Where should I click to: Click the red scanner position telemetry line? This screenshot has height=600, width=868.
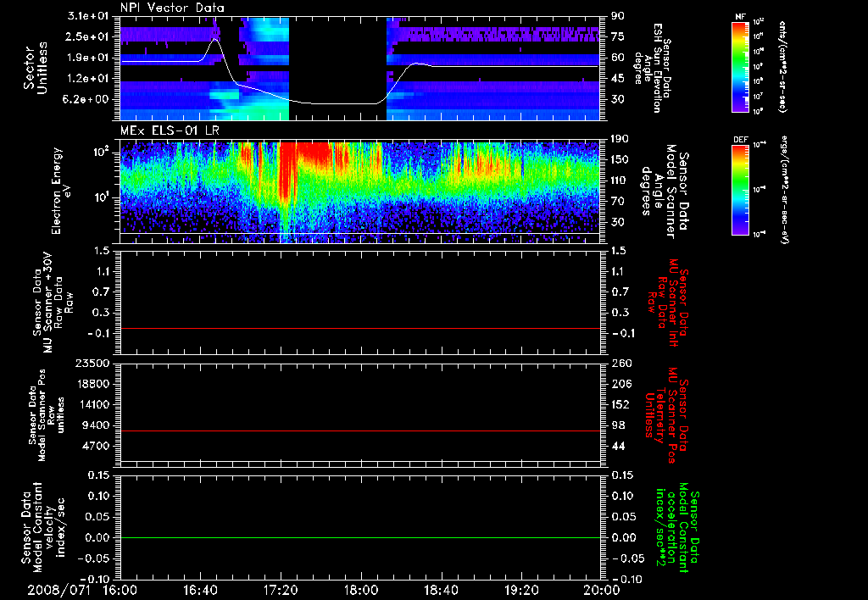[360, 431]
